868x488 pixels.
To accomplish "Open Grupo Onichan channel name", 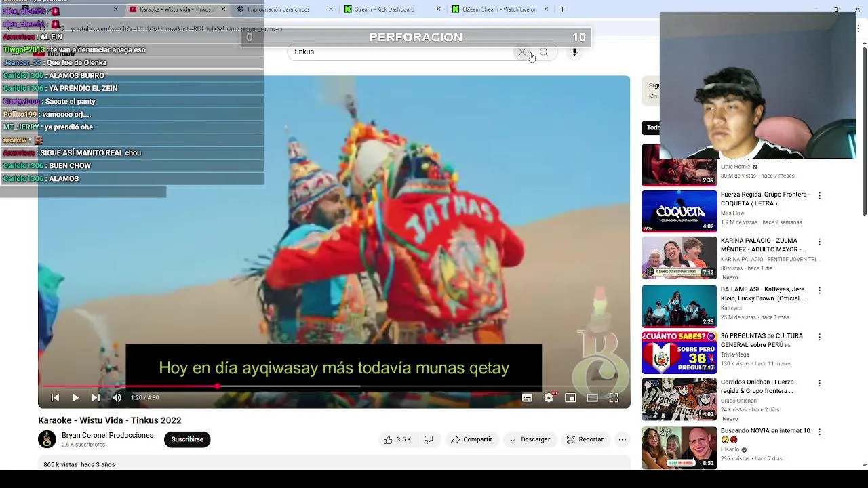I will tap(740, 401).
